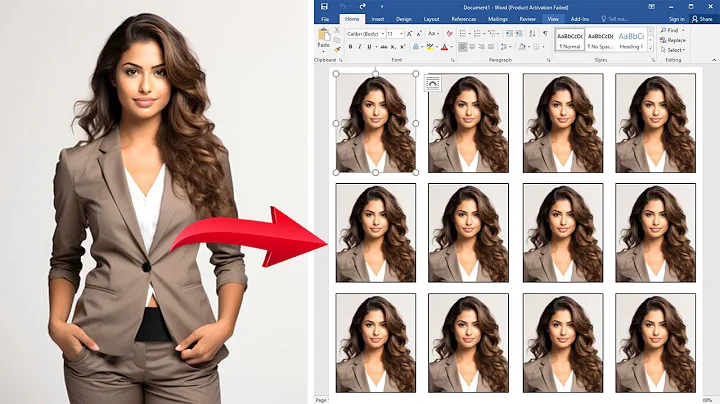This screenshot has height=404, width=720.
Task: Switch to the Insert tab
Action: click(x=378, y=19)
